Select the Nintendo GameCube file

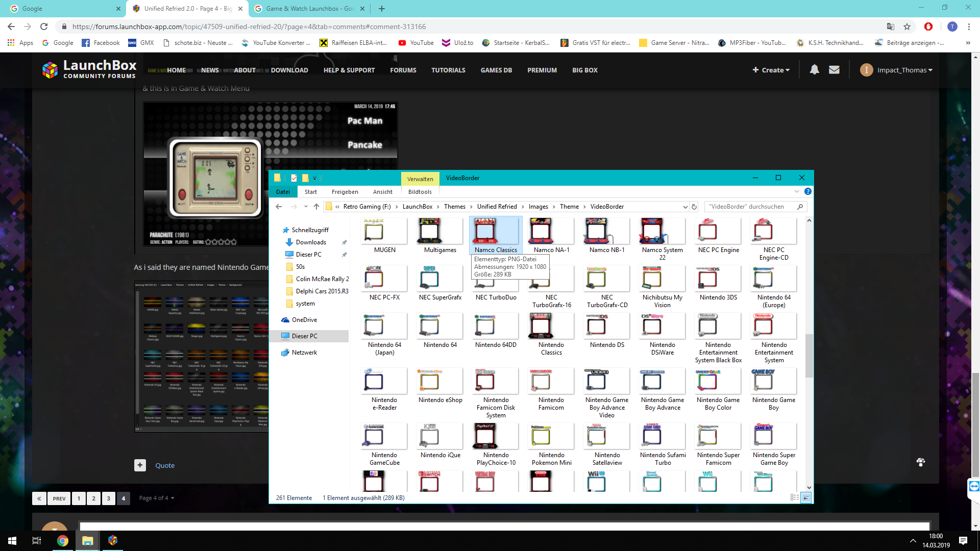point(384,445)
